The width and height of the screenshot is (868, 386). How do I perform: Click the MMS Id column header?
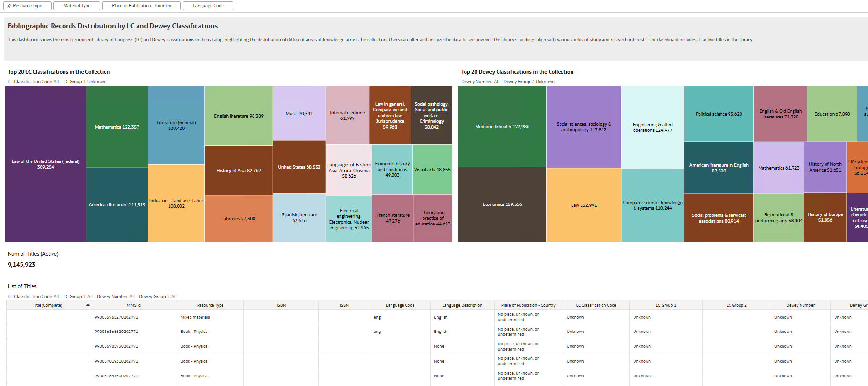click(x=134, y=305)
